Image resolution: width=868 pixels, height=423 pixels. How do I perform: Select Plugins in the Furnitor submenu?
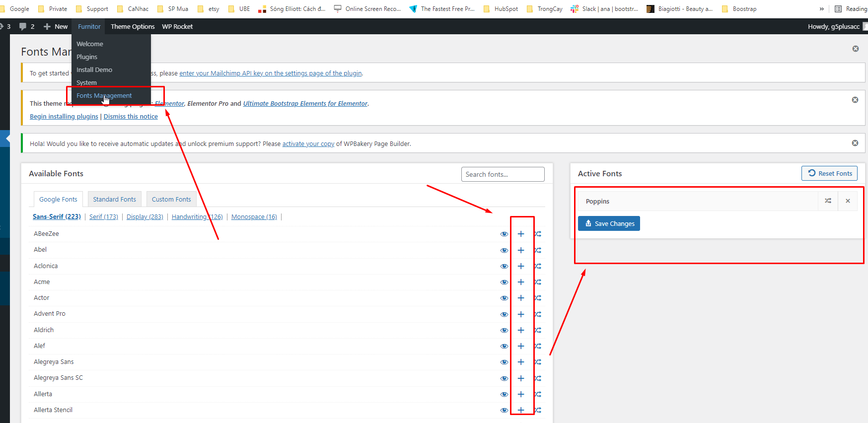pos(87,57)
